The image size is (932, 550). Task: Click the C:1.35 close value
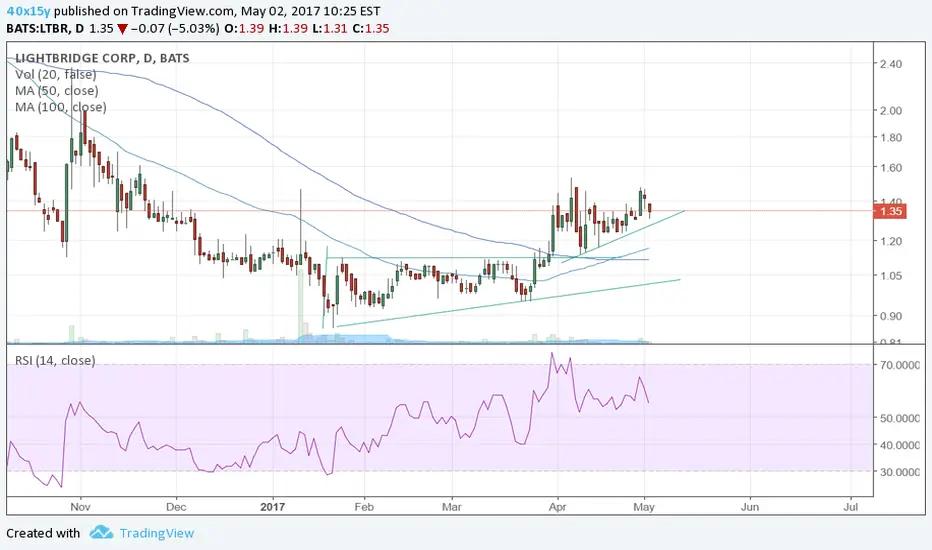(x=371, y=28)
